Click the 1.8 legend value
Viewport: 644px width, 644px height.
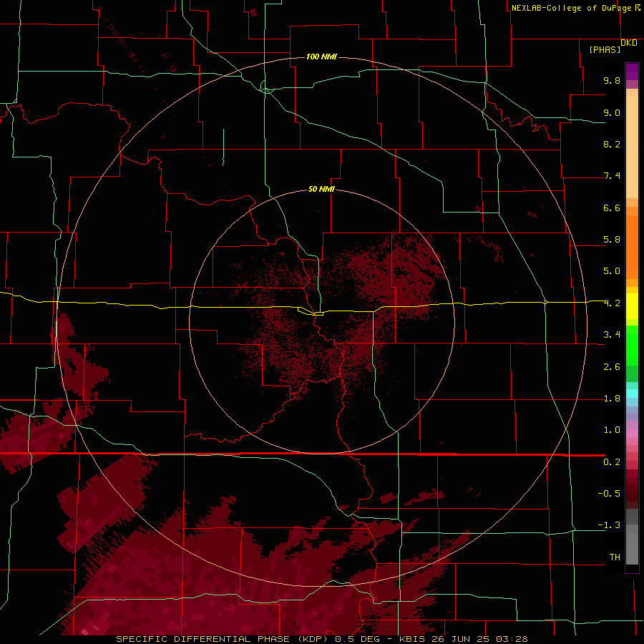pyautogui.click(x=612, y=399)
